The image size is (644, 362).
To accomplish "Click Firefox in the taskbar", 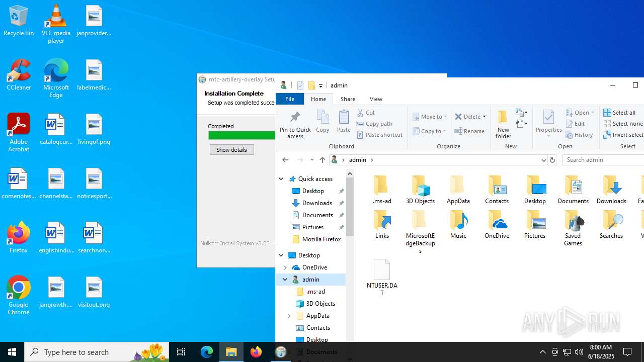I will 256,352.
